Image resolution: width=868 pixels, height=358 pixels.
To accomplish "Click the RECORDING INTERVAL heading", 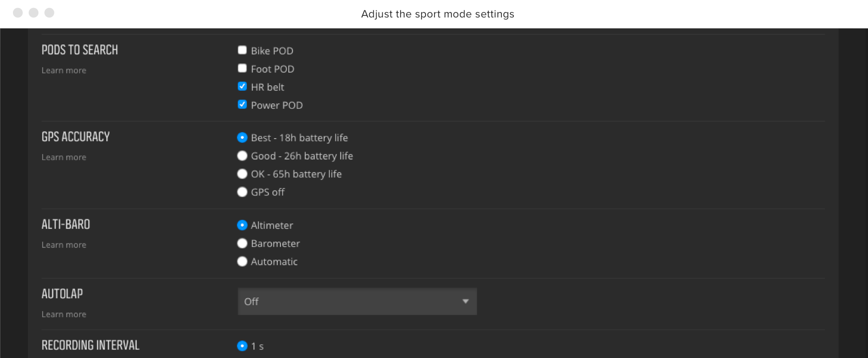I will 90,345.
